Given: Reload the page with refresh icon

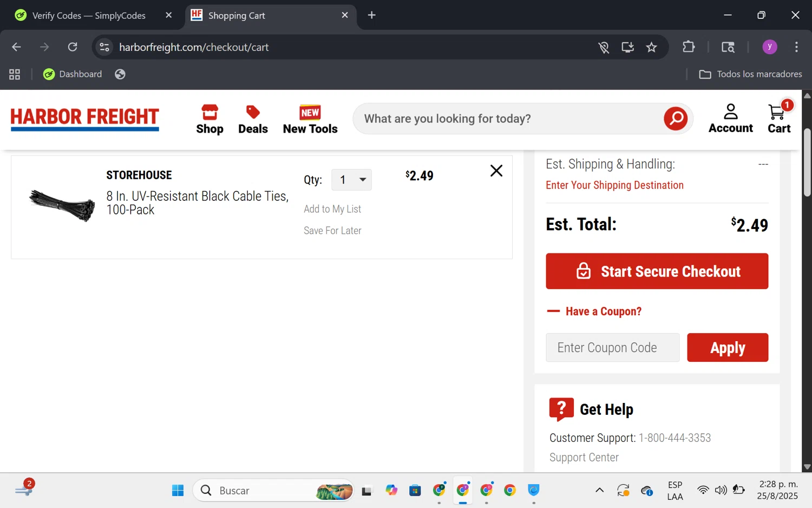Looking at the screenshot, I should pos(73,47).
